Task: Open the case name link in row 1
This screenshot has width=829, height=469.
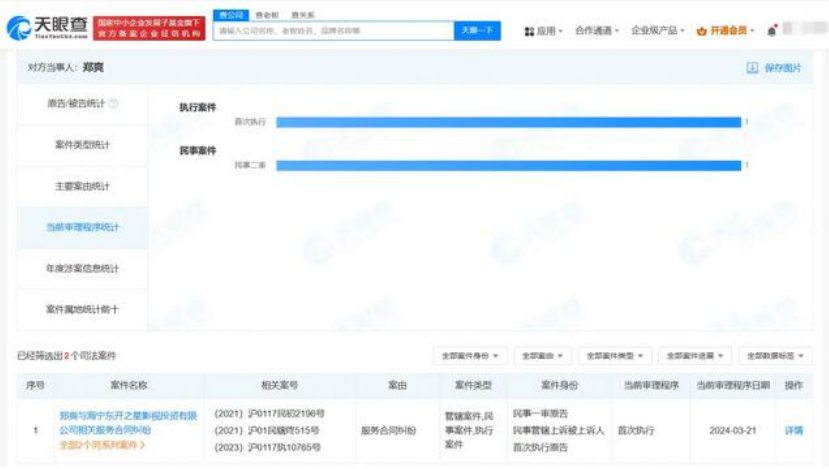Action: pos(128,423)
